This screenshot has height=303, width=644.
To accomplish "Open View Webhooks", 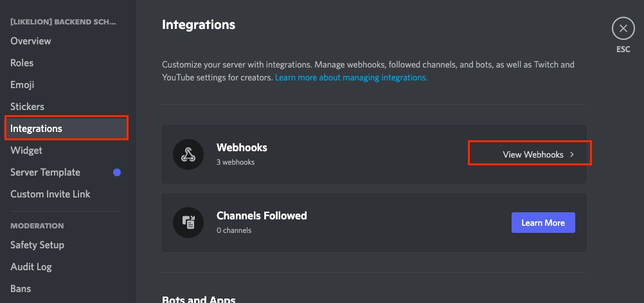I will 533,154.
